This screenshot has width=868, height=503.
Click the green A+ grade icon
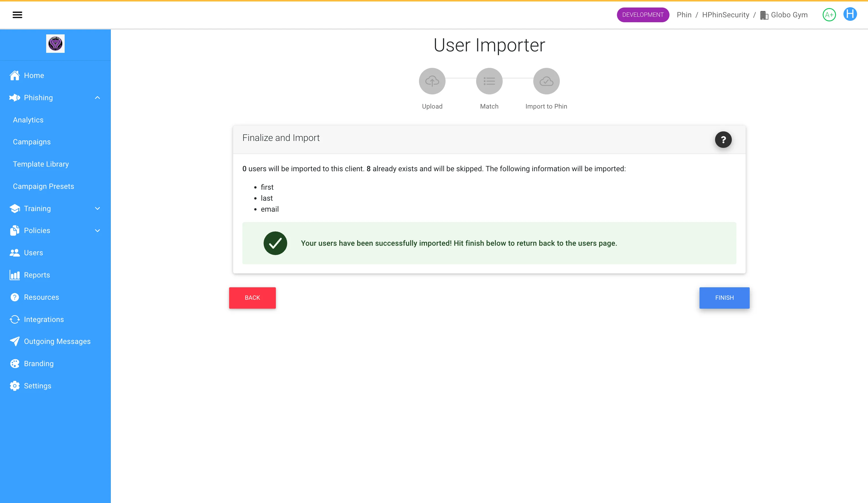(x=829, y=15)
